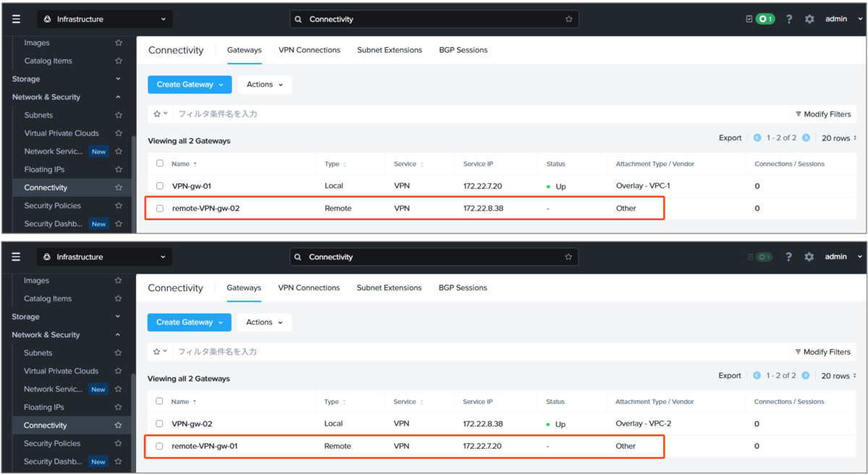Click Modify Filters in the lower window
The width and height of the screenshot is (868, 475).
tap(822, 351)
